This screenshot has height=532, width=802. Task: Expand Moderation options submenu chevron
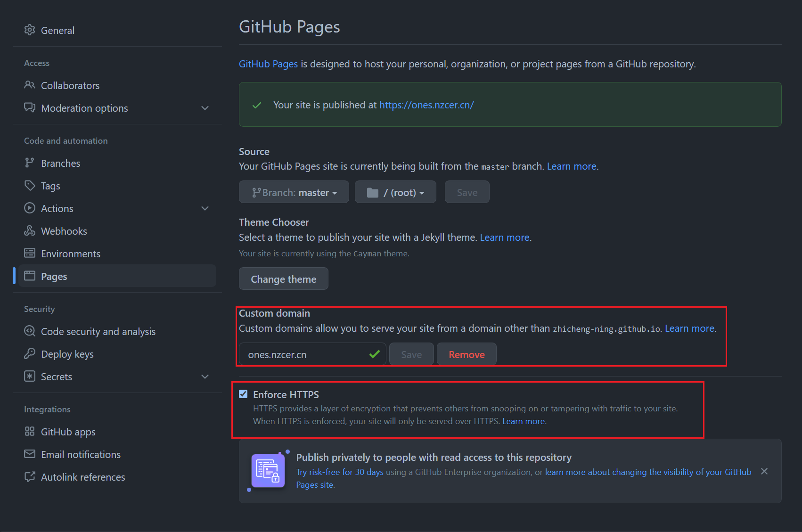pos(205,108)
